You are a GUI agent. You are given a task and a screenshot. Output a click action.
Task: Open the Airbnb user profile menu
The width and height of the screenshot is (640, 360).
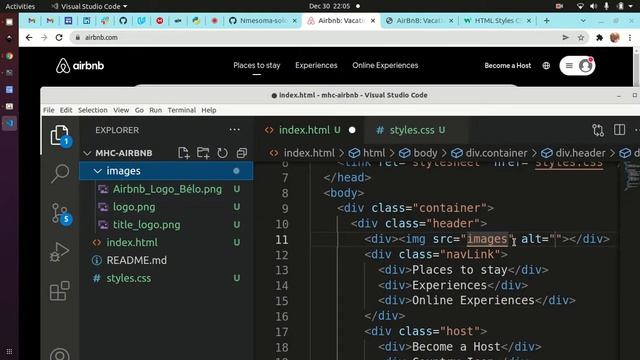tap(577, 65)
